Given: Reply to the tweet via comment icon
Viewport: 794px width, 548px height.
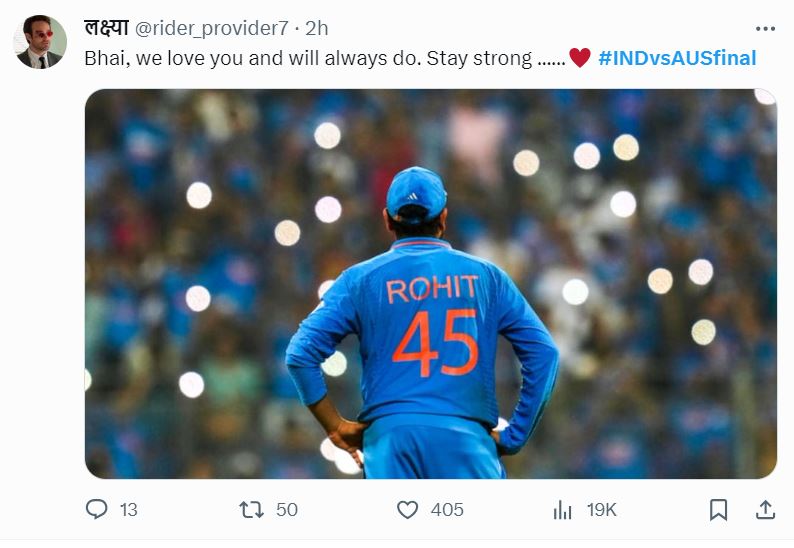Looking at the screenshot, I should coord(96,510).
